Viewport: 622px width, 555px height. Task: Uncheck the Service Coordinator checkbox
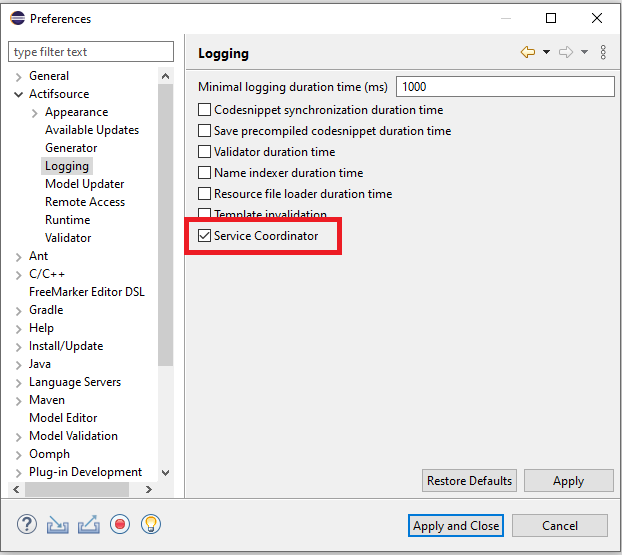tap(205, 236)
